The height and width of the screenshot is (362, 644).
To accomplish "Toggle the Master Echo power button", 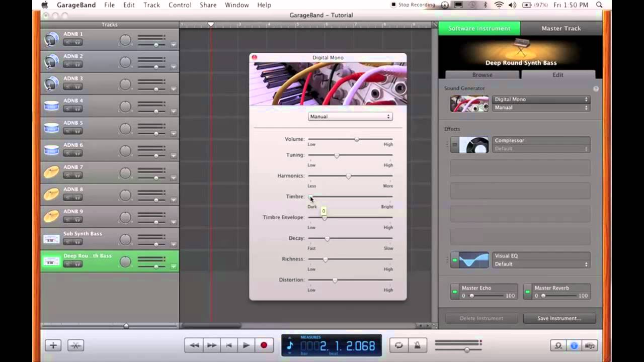I will pos(455,292).
